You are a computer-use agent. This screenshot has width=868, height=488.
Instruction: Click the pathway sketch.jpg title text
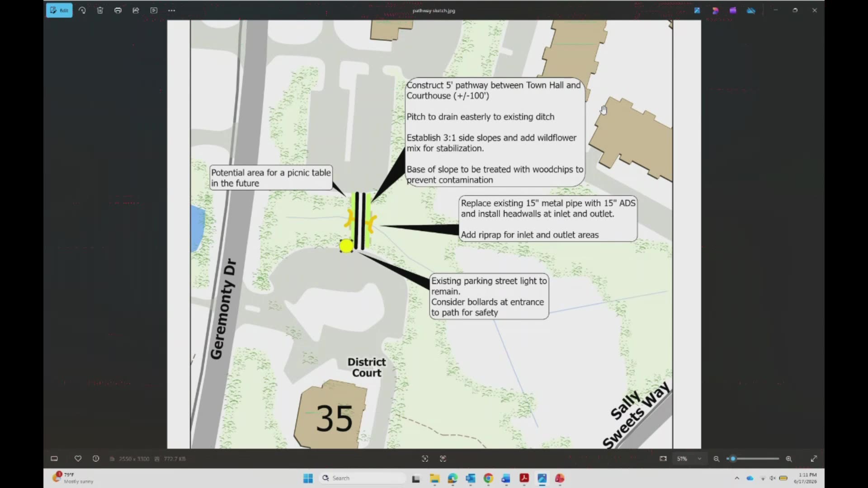pyautogui.click(x=434, y=10)
